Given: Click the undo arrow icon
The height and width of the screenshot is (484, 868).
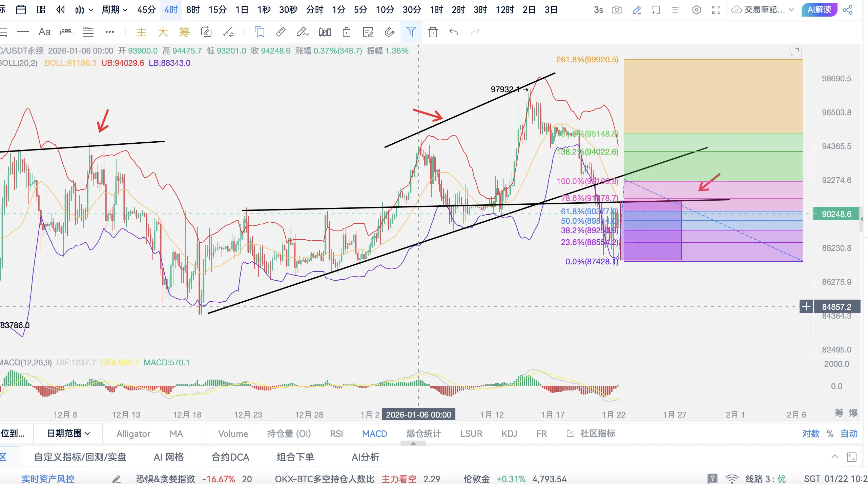Looking at the screenshot, I should (x=454, y=32).
